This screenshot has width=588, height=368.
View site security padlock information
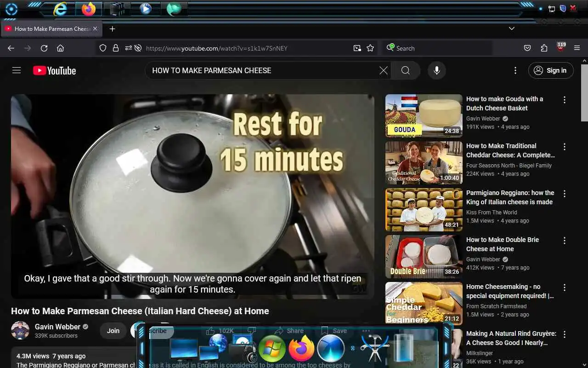pyautogui.click(x=116, y=48)
